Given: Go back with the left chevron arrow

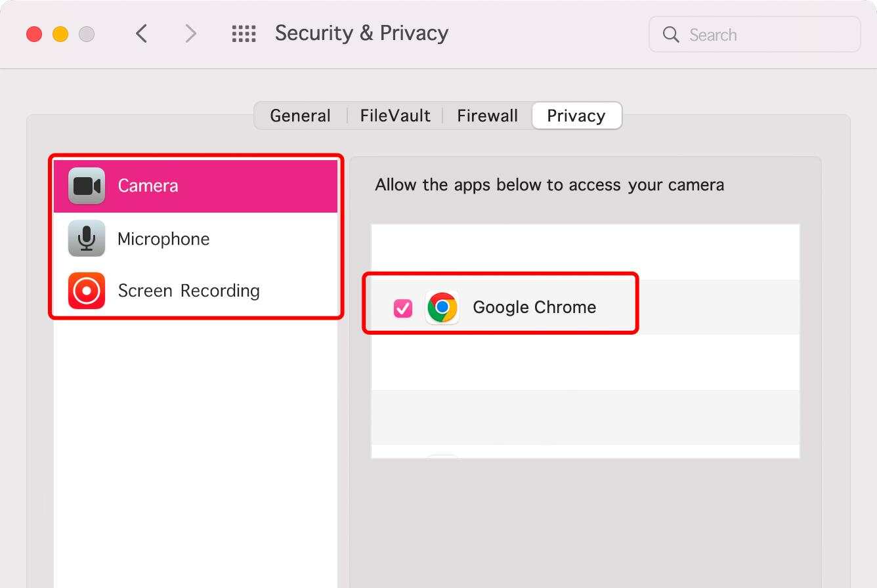Looking at the screenshot, I should (142, 33).
